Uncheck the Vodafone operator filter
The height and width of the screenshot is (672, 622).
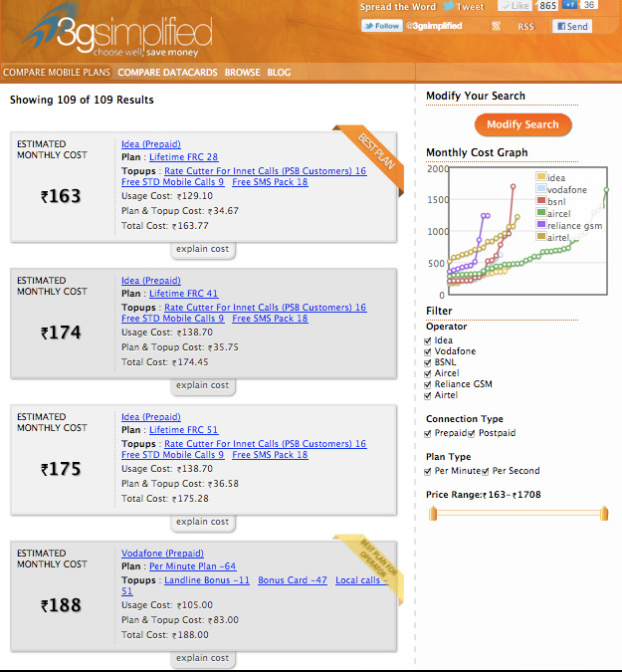428,351
